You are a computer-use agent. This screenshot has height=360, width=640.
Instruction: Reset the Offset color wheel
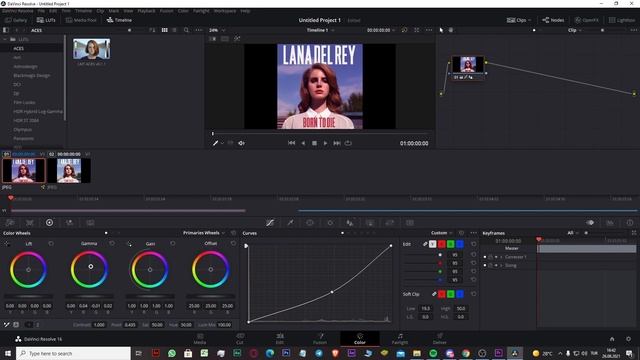[x=233, y=243]
